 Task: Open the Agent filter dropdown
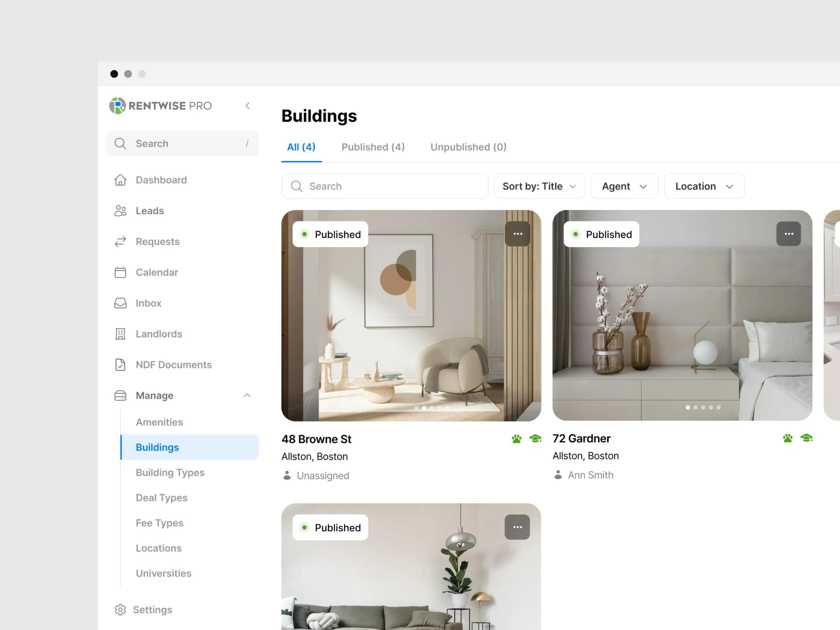click(624, 186)
